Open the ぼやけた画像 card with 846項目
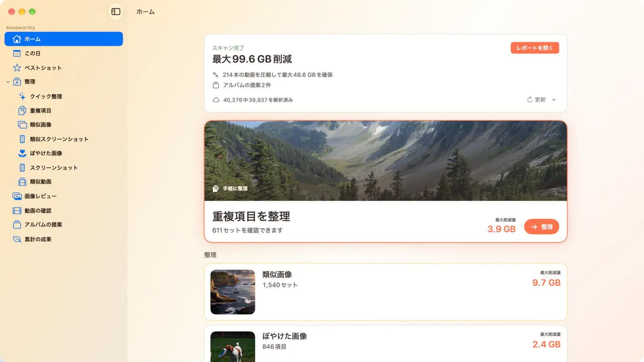Screen dimensions: 644x362 tap(386, 344)
